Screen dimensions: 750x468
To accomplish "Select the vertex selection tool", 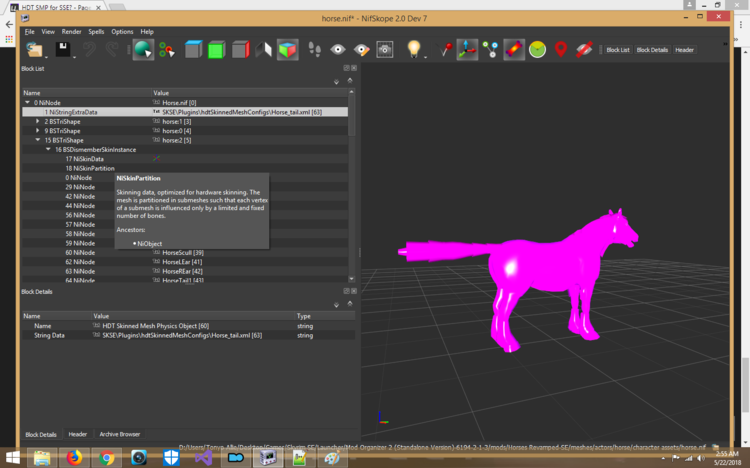I will [x=166, y=50].
